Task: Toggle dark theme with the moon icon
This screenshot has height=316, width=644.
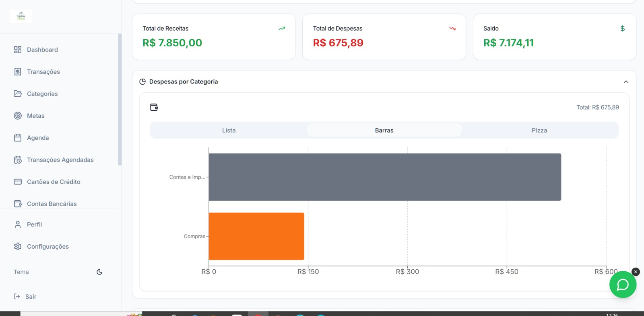Action: (99, 272)
